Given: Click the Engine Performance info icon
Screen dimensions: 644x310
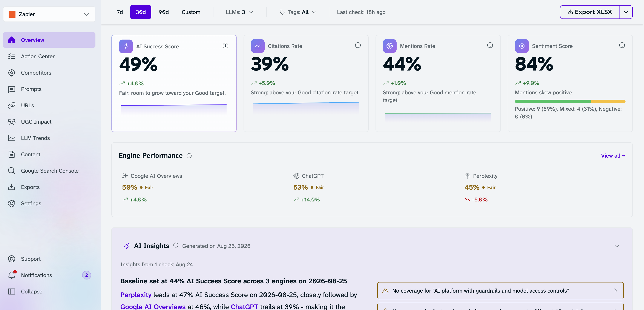Looking at the screenshot, I should pyautogui.click(x=189, y=156).
